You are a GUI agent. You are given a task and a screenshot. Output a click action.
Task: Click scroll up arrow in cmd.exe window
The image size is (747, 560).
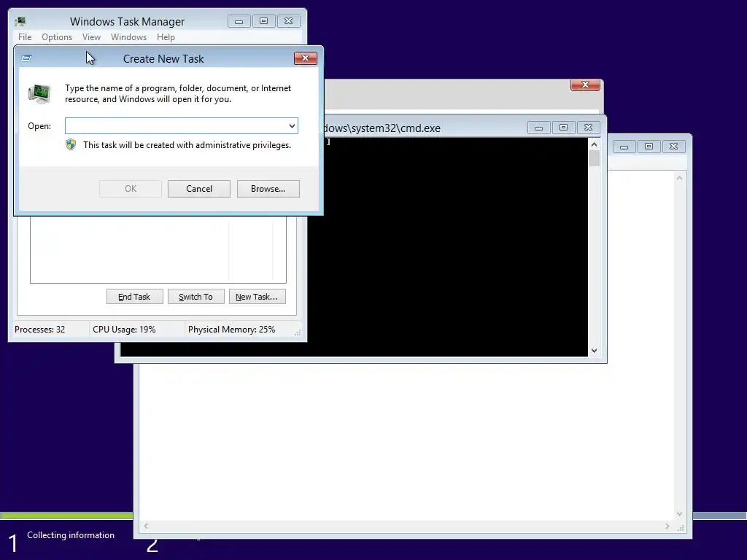point(594,144)
